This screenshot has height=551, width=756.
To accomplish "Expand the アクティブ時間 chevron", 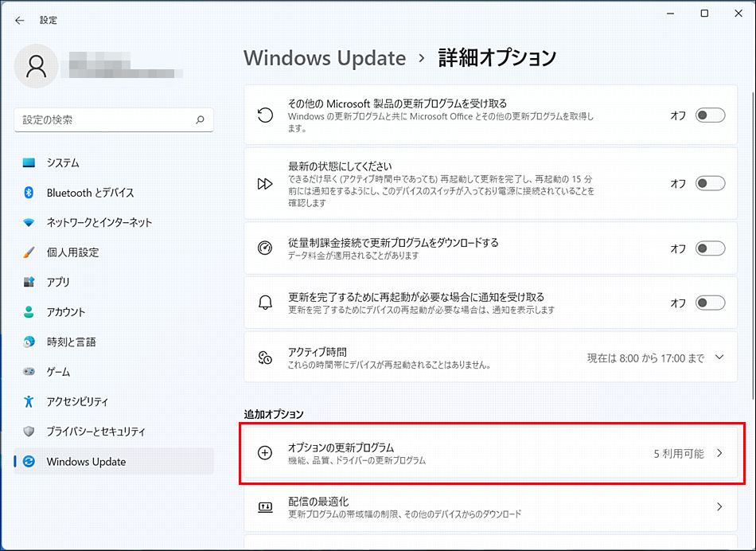I will click(719, 358).
